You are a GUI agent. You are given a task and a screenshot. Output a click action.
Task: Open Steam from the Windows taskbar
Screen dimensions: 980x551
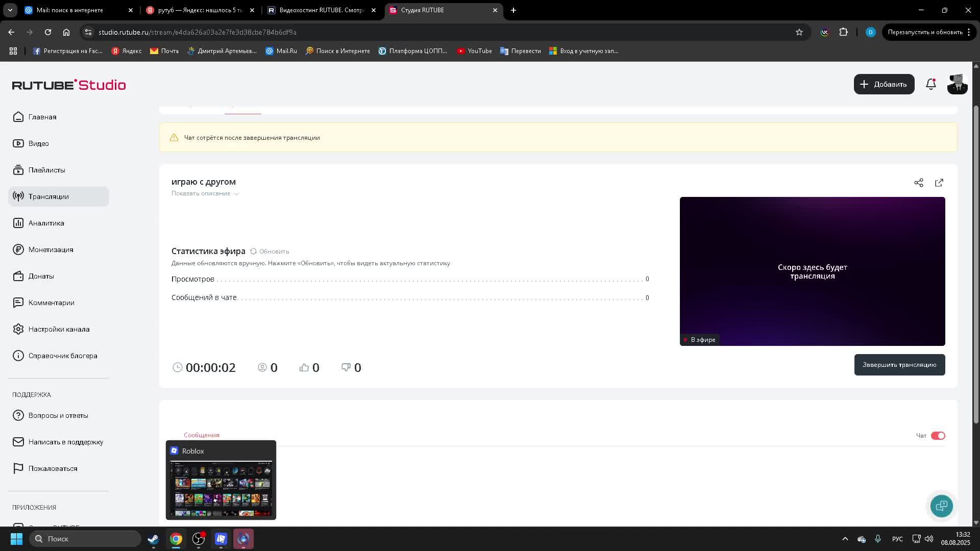click(x=153, y=539)
